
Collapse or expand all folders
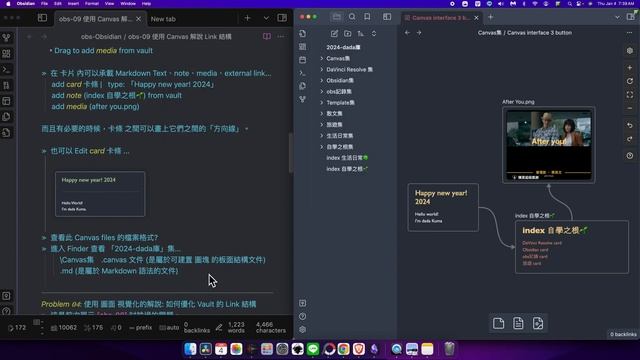coord(374,33)
